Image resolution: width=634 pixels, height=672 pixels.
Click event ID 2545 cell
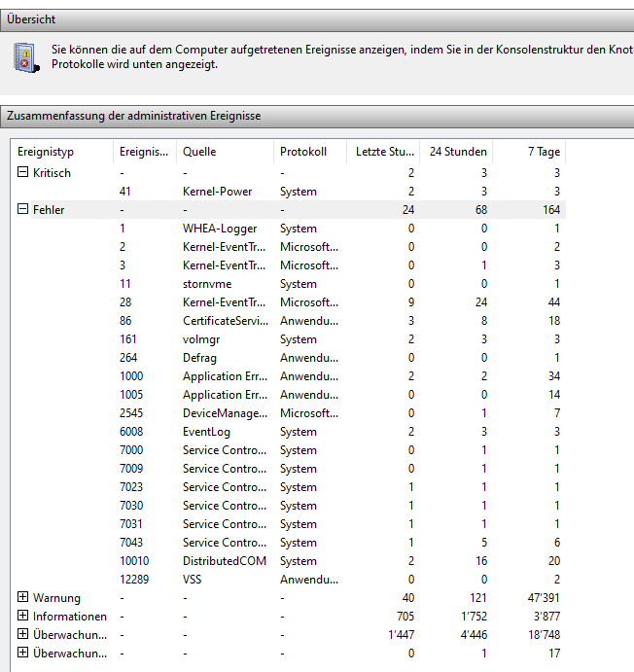click(x=131, y=413)
